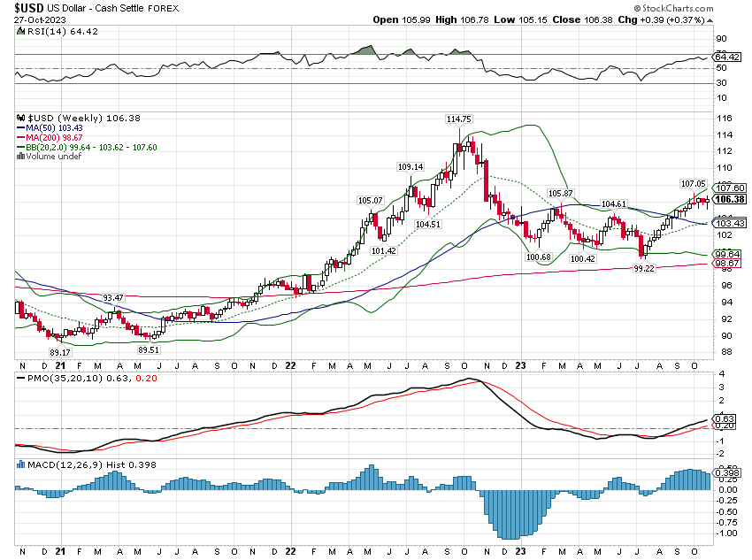The image size is (752, 560).
Task: Click the 93.47 price annotation
Action: coord(113,298)
